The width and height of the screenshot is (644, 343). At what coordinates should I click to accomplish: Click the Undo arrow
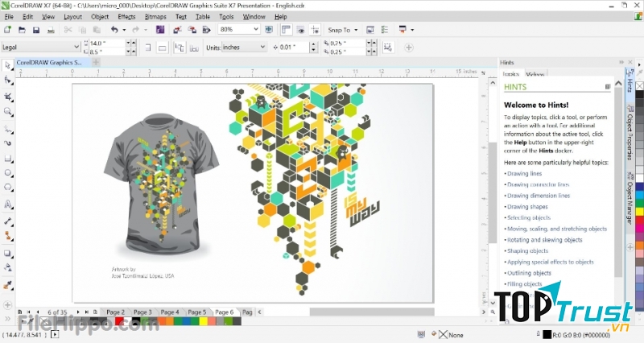pos(114,30)
